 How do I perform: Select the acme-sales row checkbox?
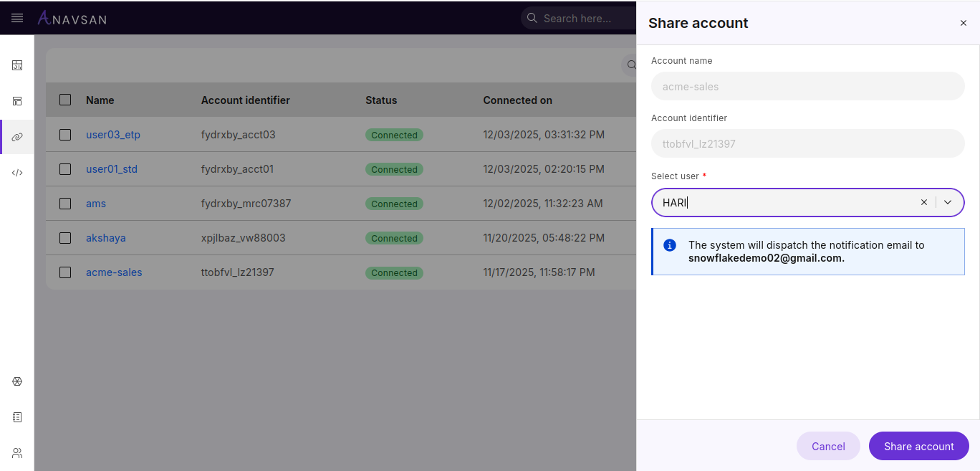coord(65,272)
